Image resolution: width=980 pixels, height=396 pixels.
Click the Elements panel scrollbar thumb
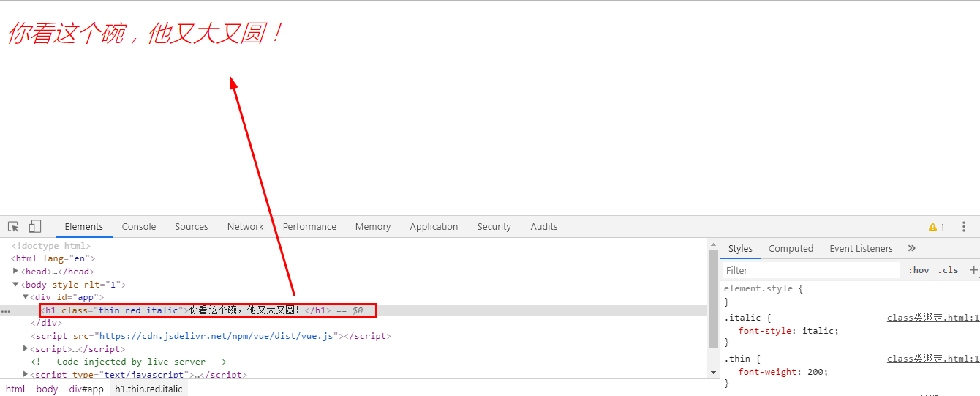pyautogui.click(x=714, y=299)
